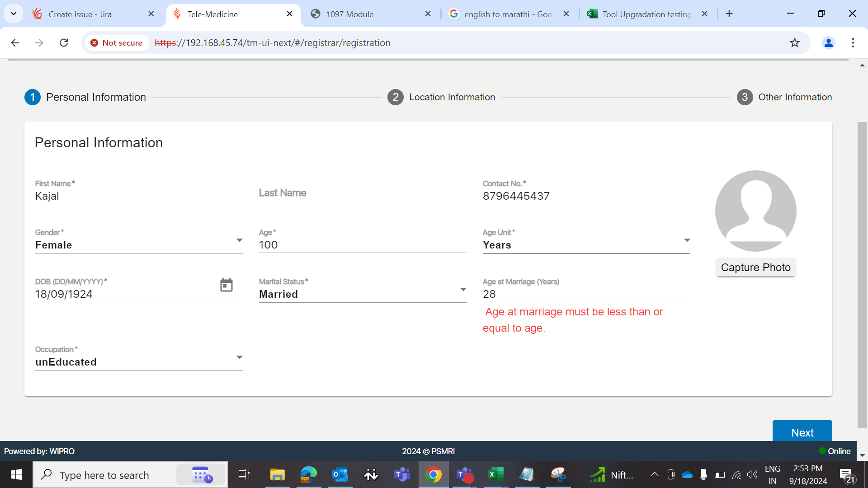Click the Contact No. field
The width and height of the screenshot is (868, 488).
pos(586,196)
